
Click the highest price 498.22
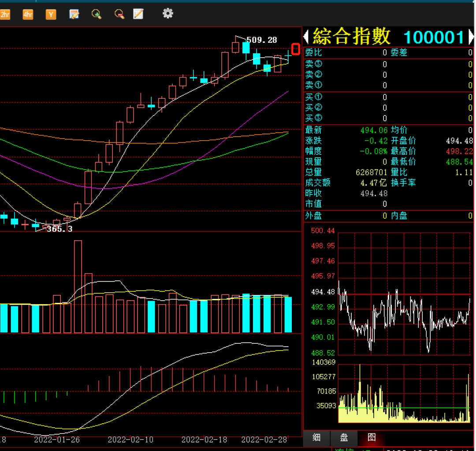coord(459,151)
